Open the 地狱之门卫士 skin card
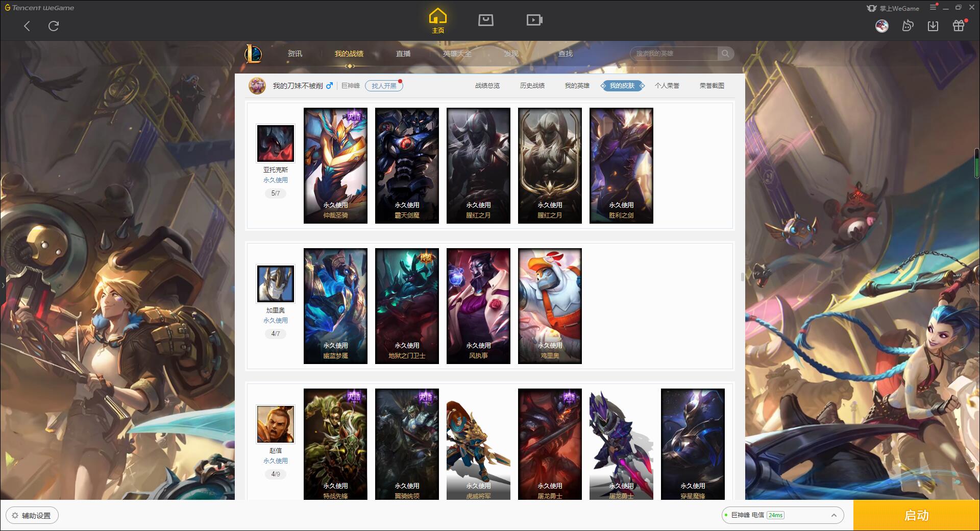 tap(407, 306)
